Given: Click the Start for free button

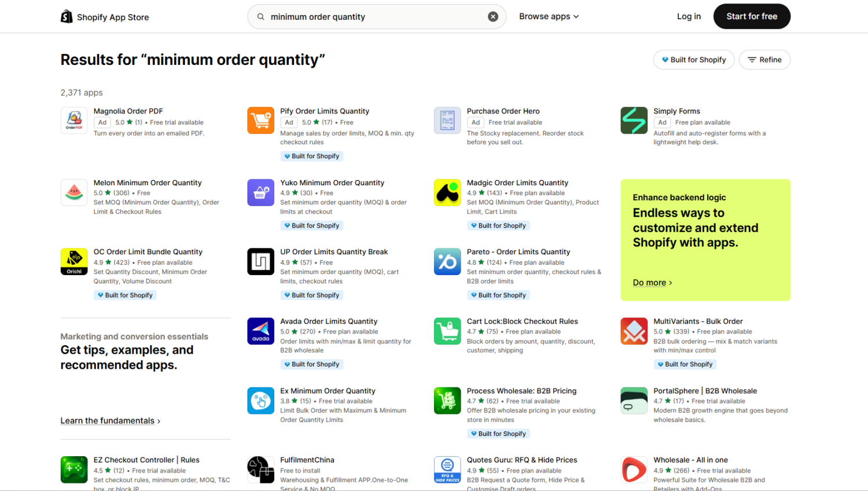Looking at the screenshot, I should 752,16.
